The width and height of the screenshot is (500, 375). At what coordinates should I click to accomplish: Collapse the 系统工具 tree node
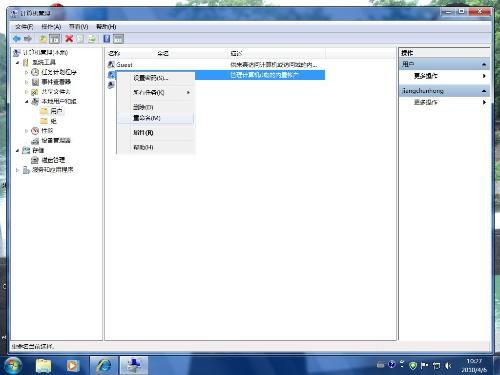point(18,62)
